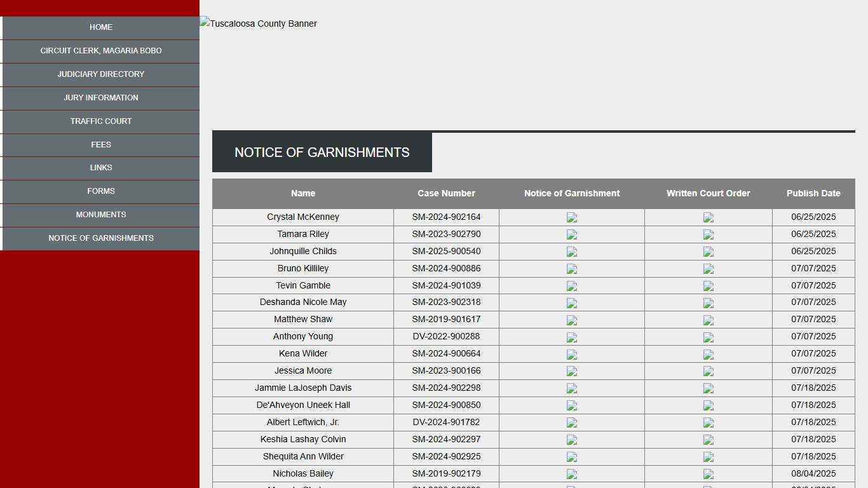The image size is (868, 488).
Task: Click the Forms sidebar link
Action: tap(101, 191)
